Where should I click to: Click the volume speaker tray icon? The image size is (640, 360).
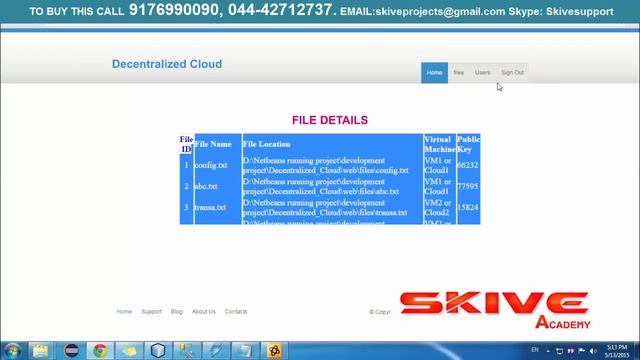click(x=593, y=351)
